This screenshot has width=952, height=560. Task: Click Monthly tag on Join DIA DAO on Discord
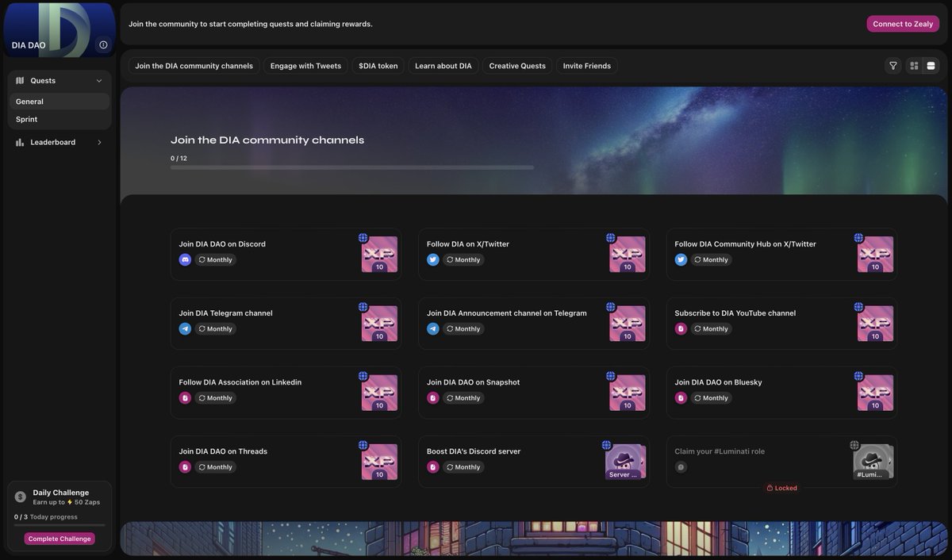click(216, 259)
